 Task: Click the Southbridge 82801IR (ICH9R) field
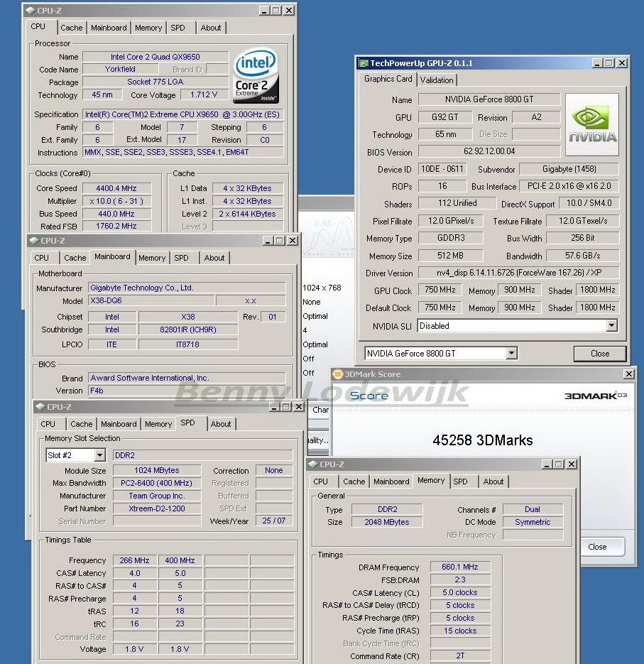coord(188,330)
